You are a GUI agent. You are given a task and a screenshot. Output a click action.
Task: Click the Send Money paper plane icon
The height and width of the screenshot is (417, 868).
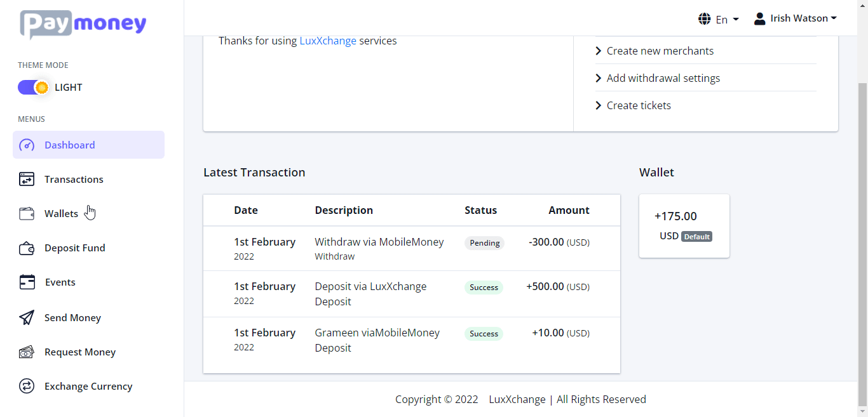pyautogui.click(x=27, y=318)
